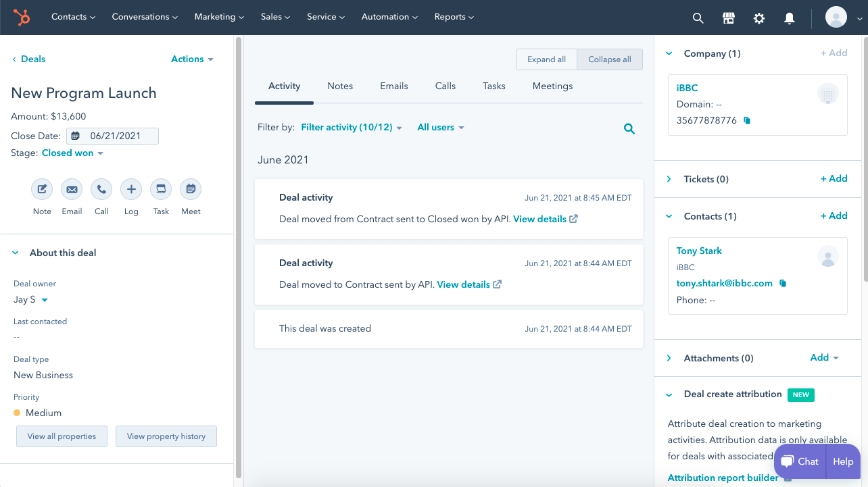Open external link icon for Closed won details
This screenshot has height=487, width=868.
pyautogui.click(x=573, y=219)
